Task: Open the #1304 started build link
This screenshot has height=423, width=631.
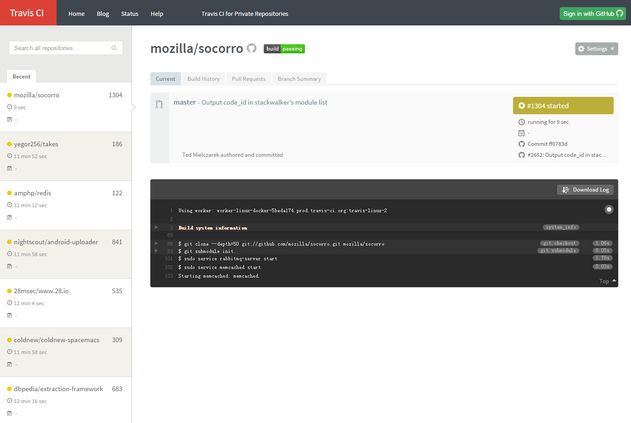Action: tap(563, 106)
